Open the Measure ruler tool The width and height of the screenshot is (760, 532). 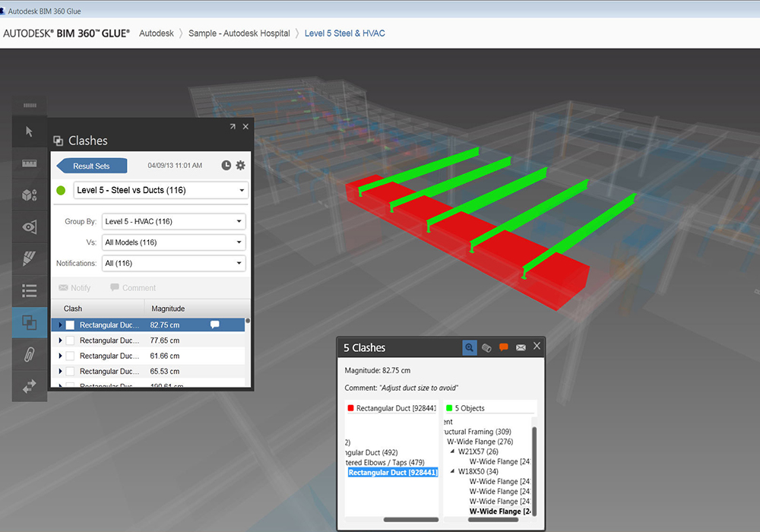[29, 163]
